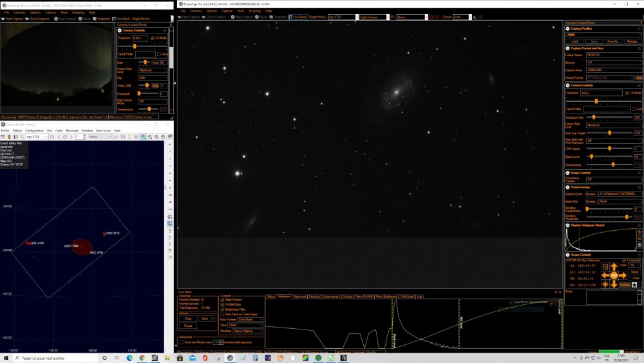Enable Auto Save on Clear/Close checkbox
This screenshot has height=363, width=644.
point(223,315)
